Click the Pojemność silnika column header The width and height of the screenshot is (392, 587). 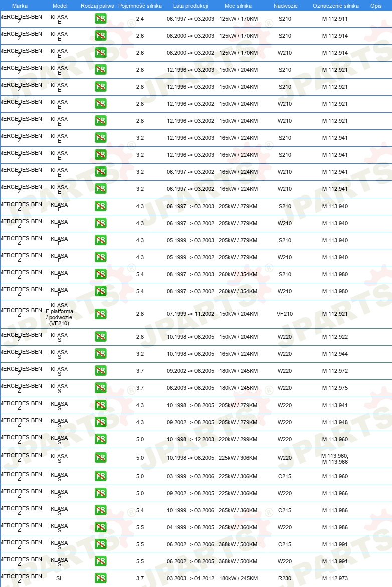coord(140,6)
